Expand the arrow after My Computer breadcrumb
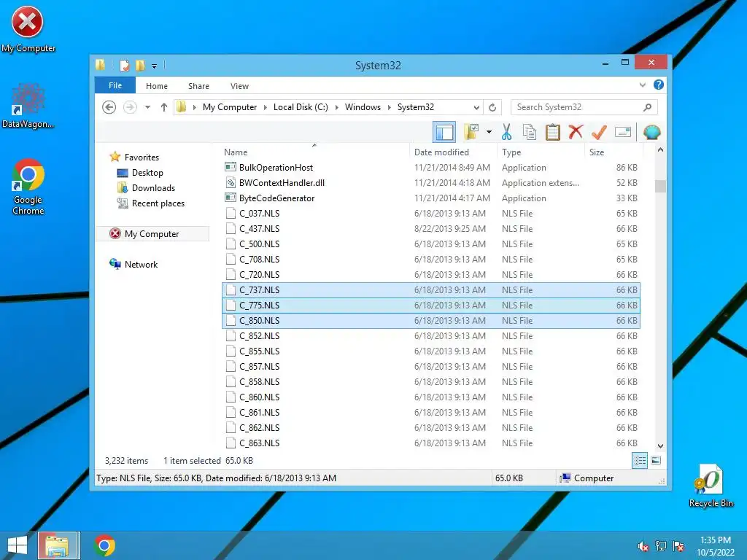 pyautogui.click(x=266, y=107)
